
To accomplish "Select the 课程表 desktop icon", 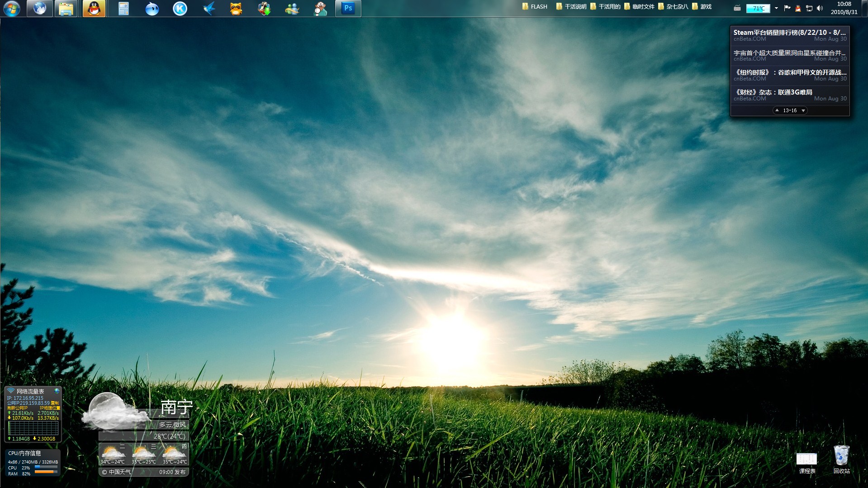I will coord(807,463).
